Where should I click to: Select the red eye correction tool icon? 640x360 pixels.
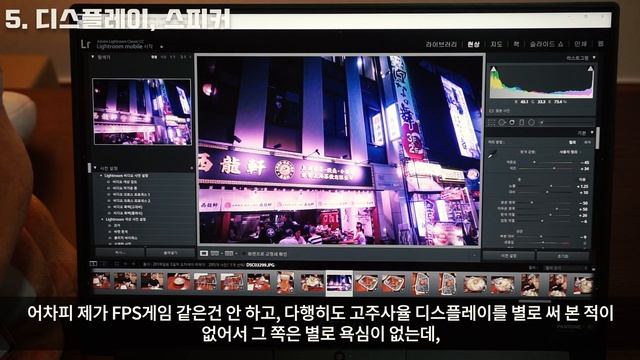pos(512,122)
